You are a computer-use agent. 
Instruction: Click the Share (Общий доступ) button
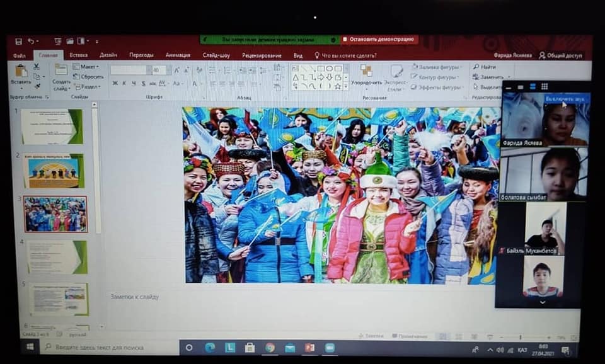coord(560,55)
